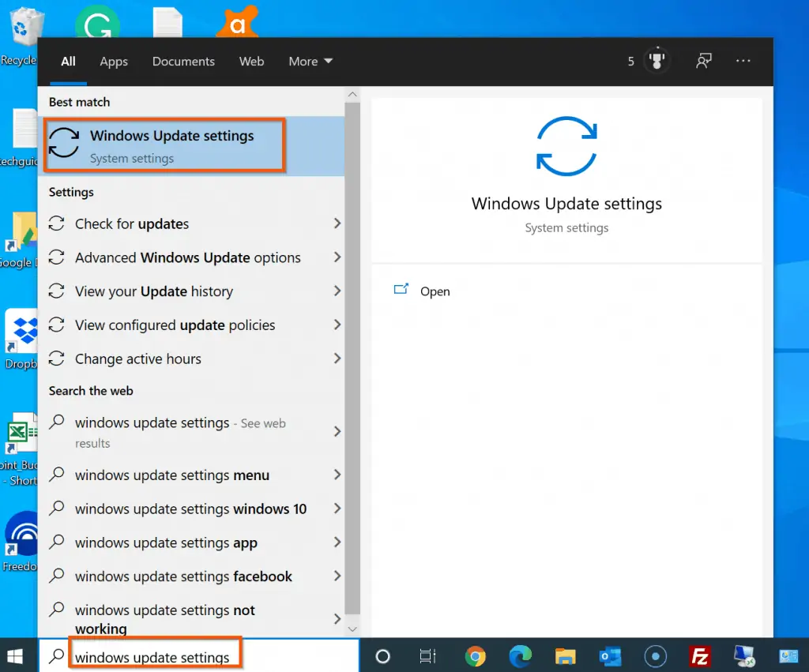
Task: Open Task View from the taskbar
Action: click(427, 655)
